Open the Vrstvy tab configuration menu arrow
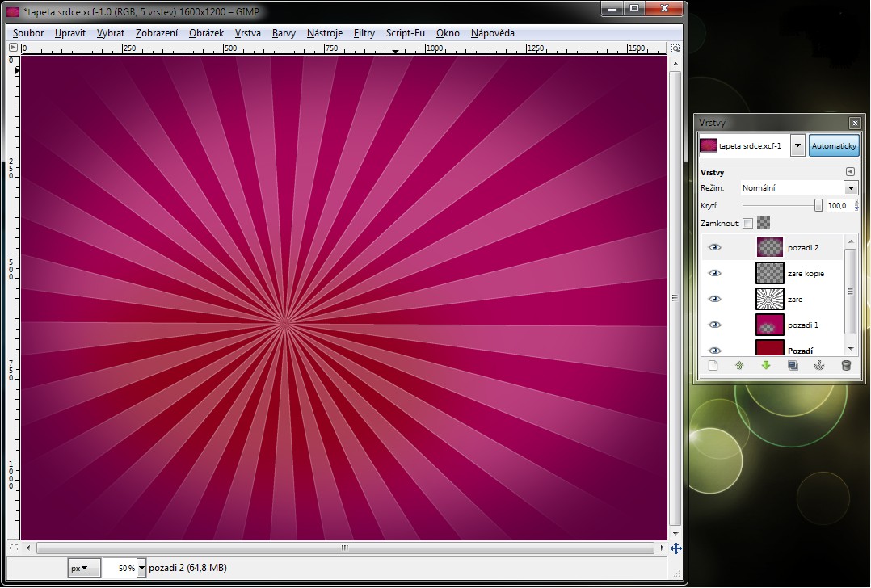This screenshot has width=871, height=588. point(850,172)
